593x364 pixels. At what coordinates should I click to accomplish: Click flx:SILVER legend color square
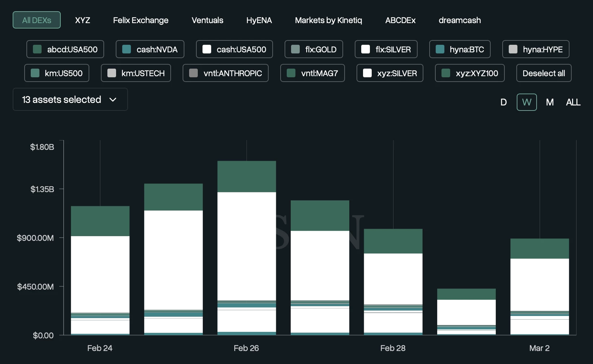coord(366,49)
